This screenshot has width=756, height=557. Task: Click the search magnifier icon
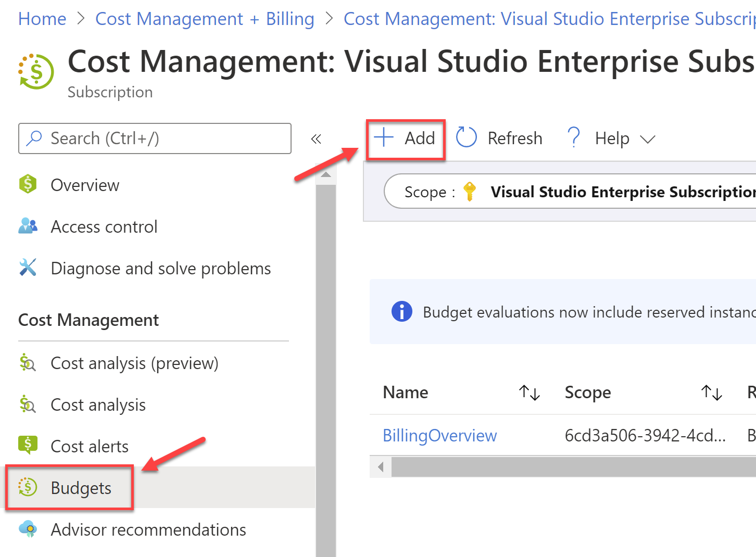pyautogui.click(x=34, y=138)
